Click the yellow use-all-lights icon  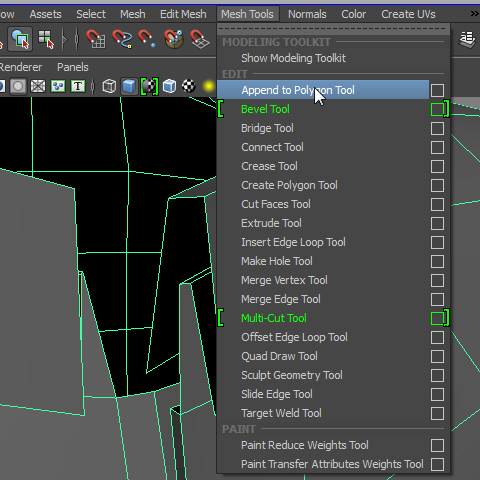[209, 86]
